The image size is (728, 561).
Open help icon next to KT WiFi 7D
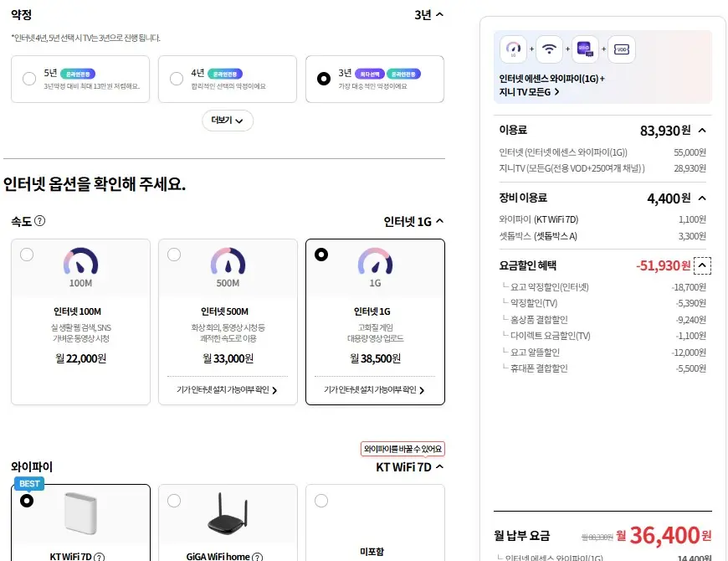tap(99, 557)
